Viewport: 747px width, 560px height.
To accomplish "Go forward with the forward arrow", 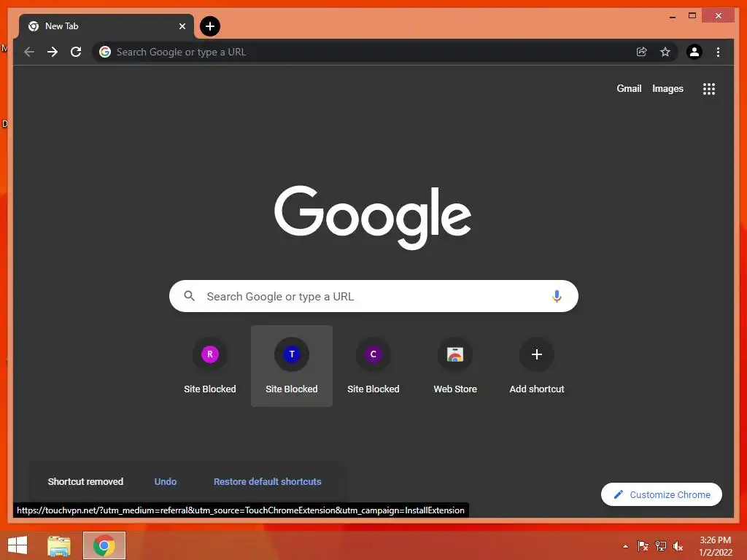I will 53,52.
